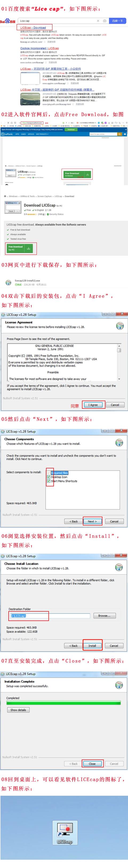Click the license text scrollbar down arrow

(x=119, y=379)
